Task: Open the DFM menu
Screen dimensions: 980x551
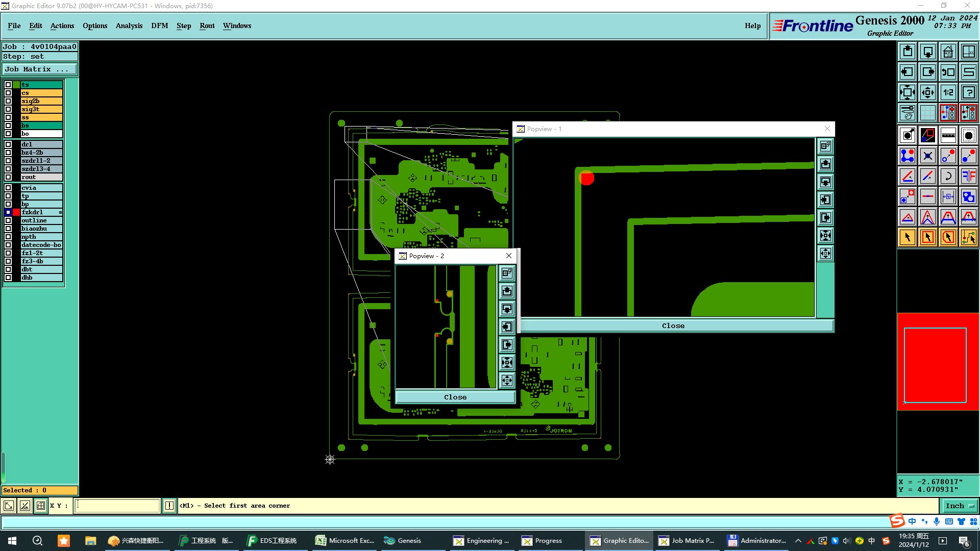Action: click(159, 26)
